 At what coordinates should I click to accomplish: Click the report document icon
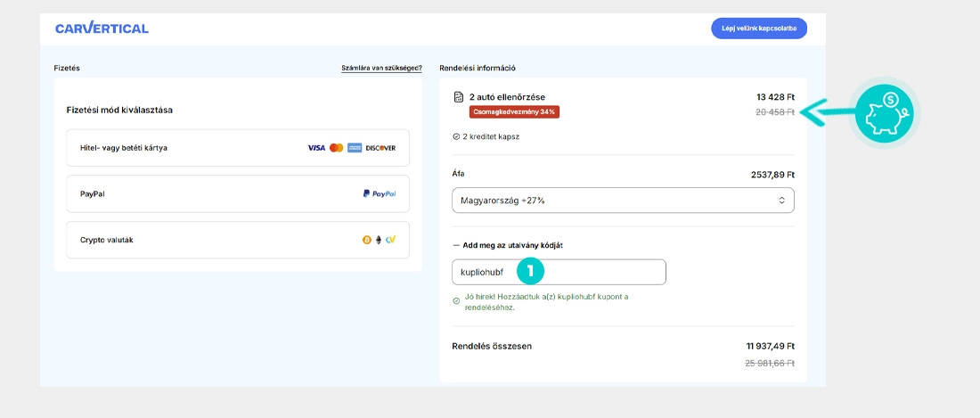pos(458,96)
